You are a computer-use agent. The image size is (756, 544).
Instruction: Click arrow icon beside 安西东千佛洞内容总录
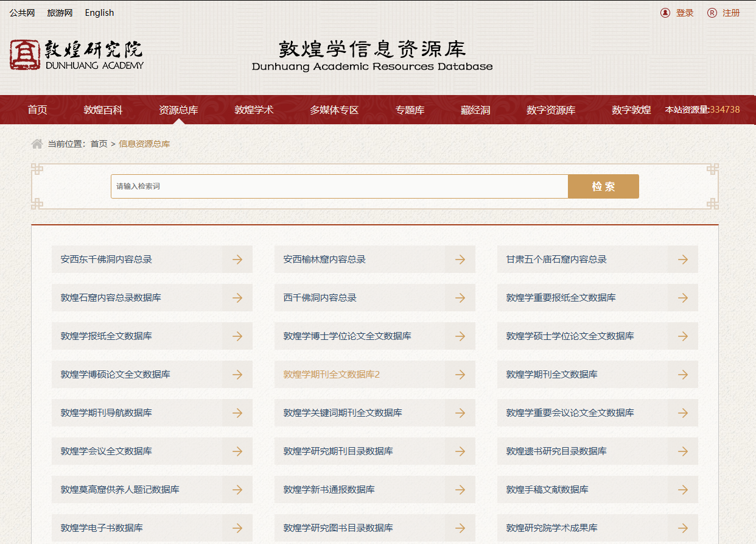coord(237,260)
